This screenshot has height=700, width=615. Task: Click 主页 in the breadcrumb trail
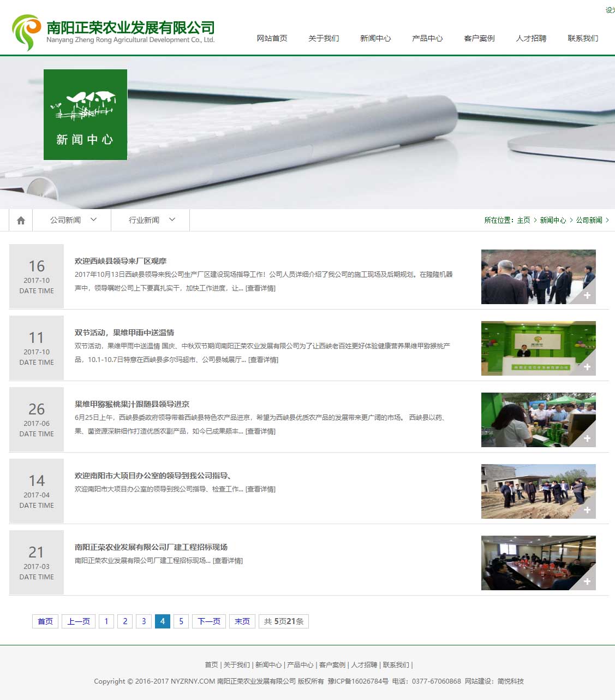point(523,220)
